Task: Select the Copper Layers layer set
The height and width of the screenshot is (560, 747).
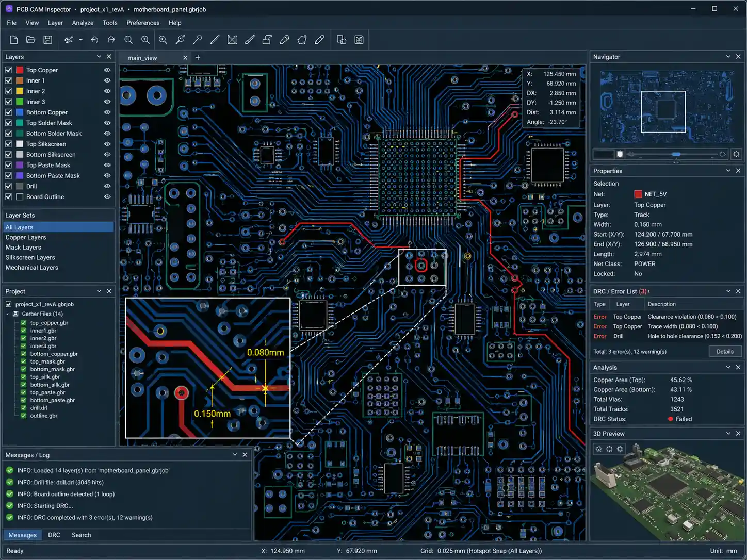Action: click(26, 237)
